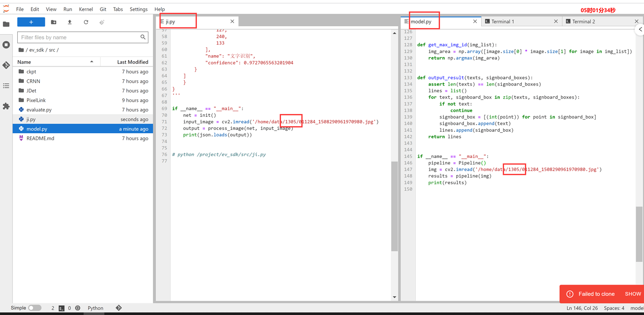This screenshot has height=315, width=644.
Task: Click the Terminal 1 tab terminal icon
Action: tap(487, 21)
